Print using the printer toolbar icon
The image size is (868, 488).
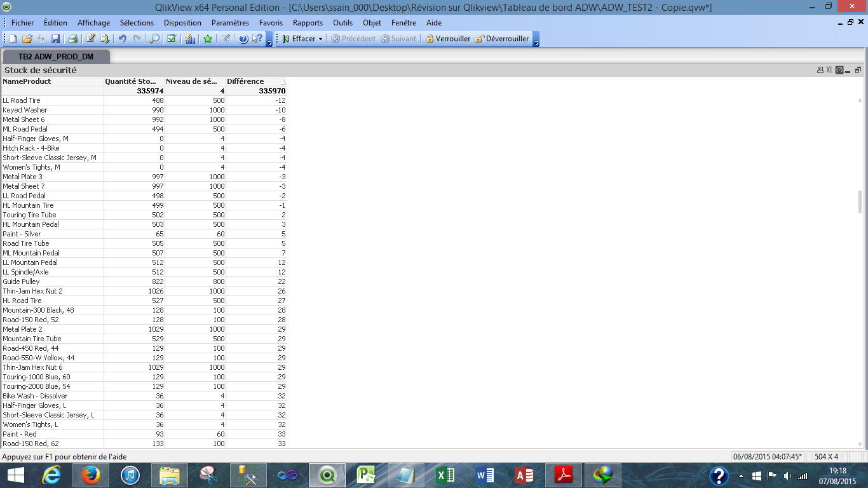pos(72,39)
